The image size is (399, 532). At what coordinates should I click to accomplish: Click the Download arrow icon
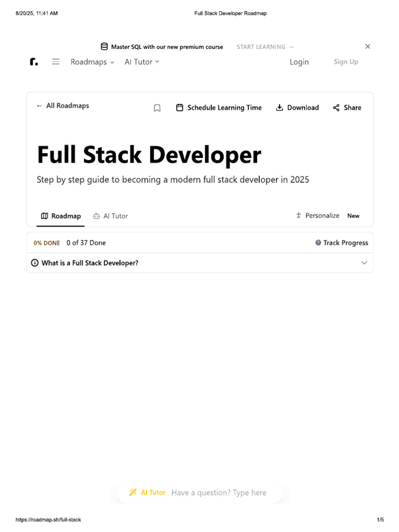(x=280, y=108)
